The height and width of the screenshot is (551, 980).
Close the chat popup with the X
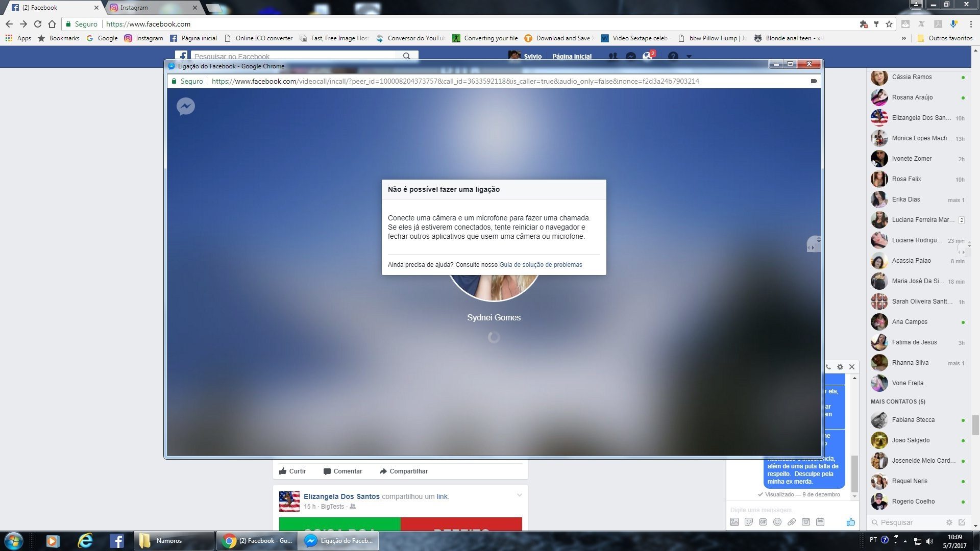[x=852, y=367]
